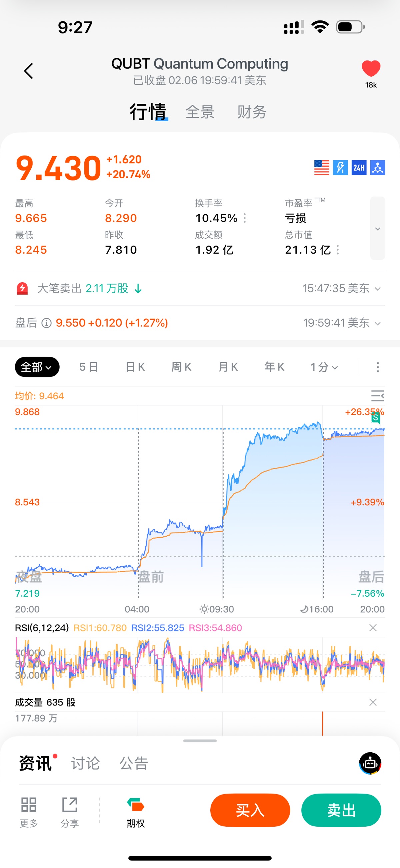Select the 日K chart tab

tap(135, 367)
